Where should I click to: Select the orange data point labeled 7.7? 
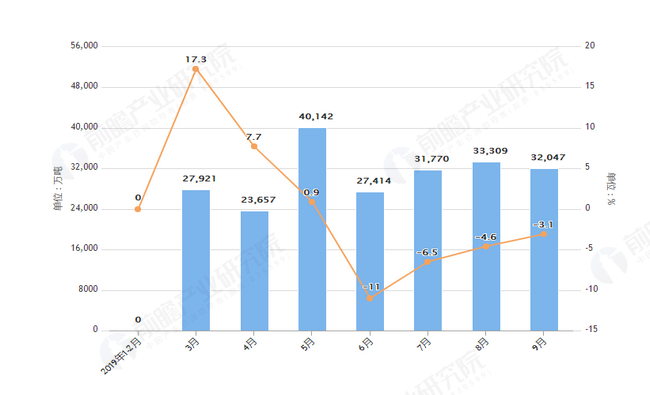(x=254, y=146)
